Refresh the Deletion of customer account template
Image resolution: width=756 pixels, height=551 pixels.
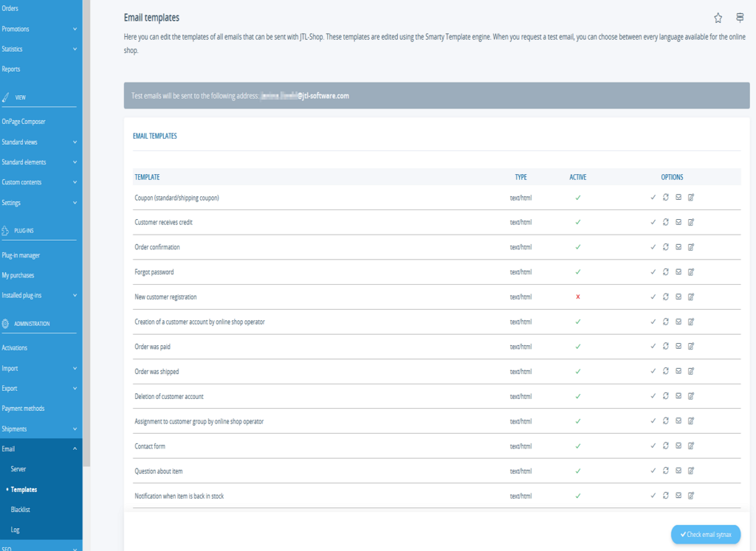click(665, 396)
